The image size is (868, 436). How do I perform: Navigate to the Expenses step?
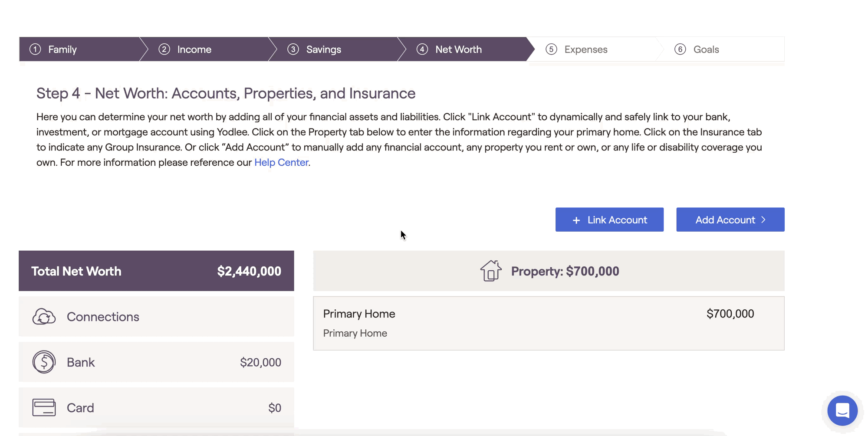585,49
